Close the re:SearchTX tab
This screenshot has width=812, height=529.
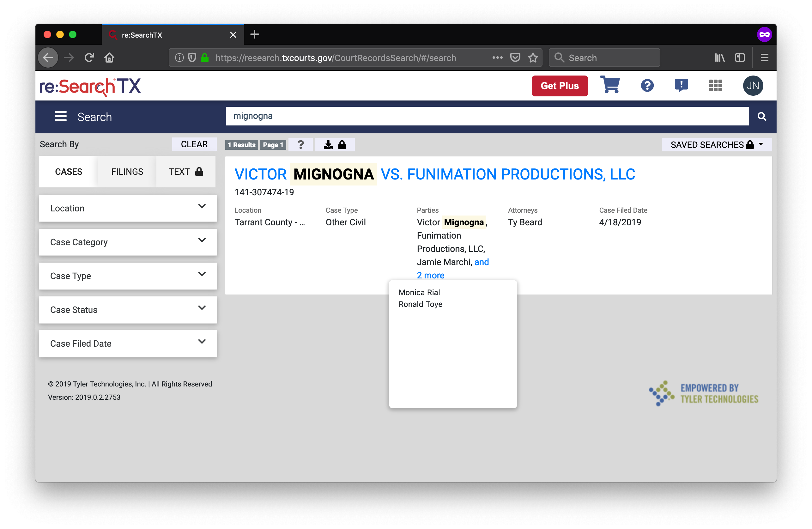tap(233, 35)
